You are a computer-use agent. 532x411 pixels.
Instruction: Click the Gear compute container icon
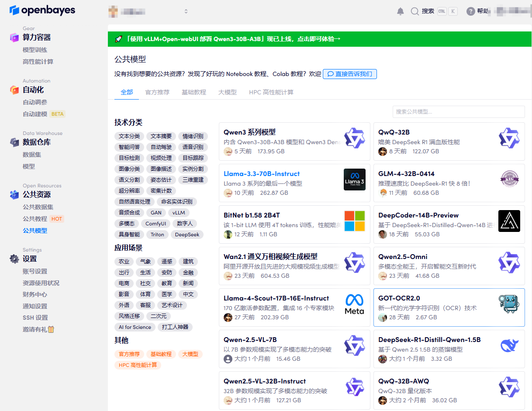coord(14,38)
